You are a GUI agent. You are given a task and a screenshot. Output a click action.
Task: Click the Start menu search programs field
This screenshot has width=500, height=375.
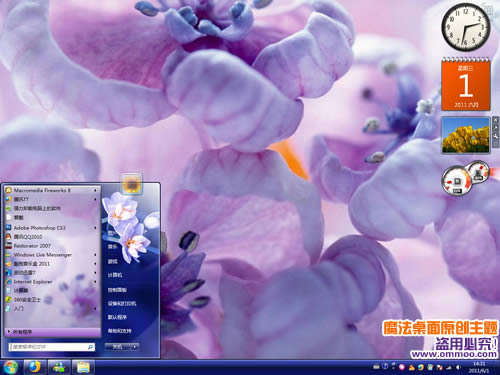tap(52, 347)
